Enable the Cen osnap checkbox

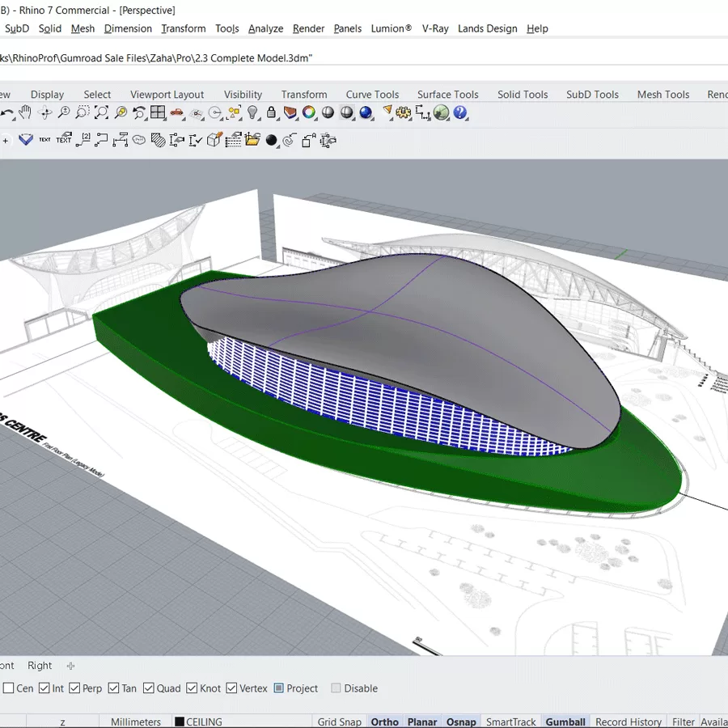pos(8,688)
